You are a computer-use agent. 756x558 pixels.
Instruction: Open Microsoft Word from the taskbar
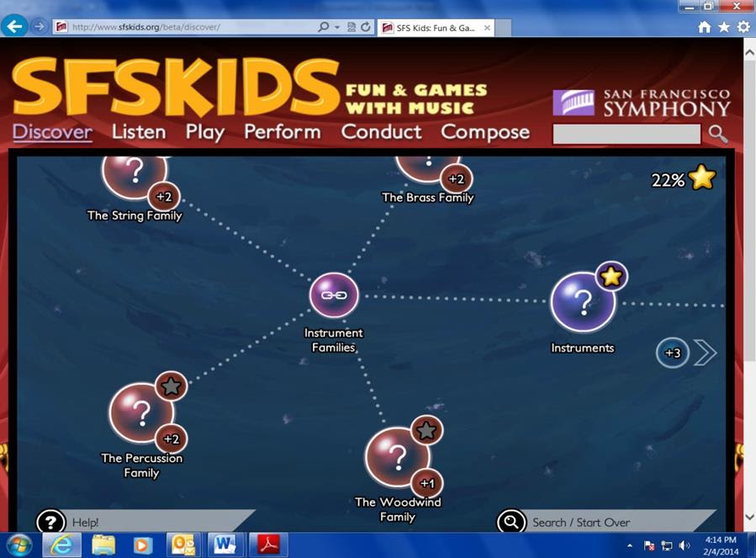(225, 545)
